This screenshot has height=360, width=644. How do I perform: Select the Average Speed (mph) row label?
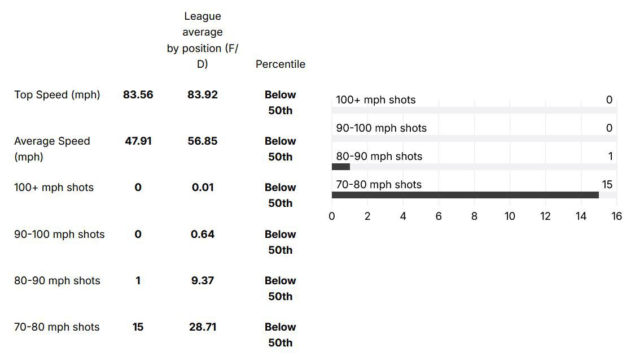click(x=52, y=149)
